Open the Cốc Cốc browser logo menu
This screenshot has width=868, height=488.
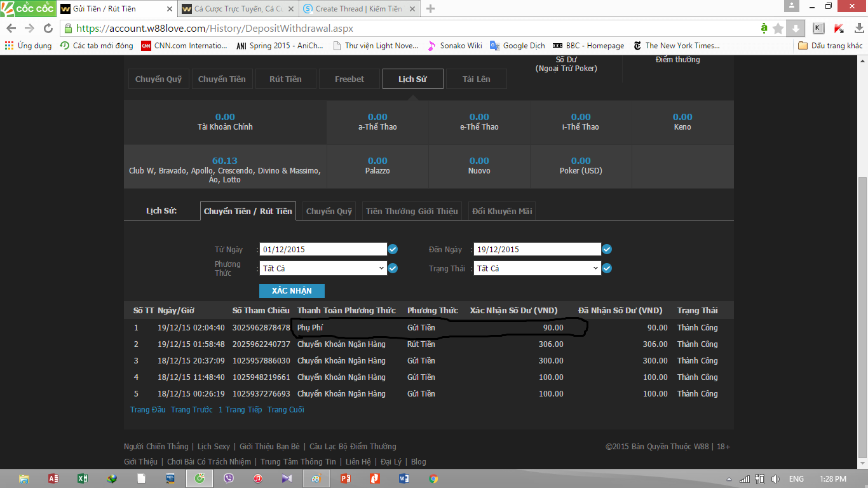[27, 8]
